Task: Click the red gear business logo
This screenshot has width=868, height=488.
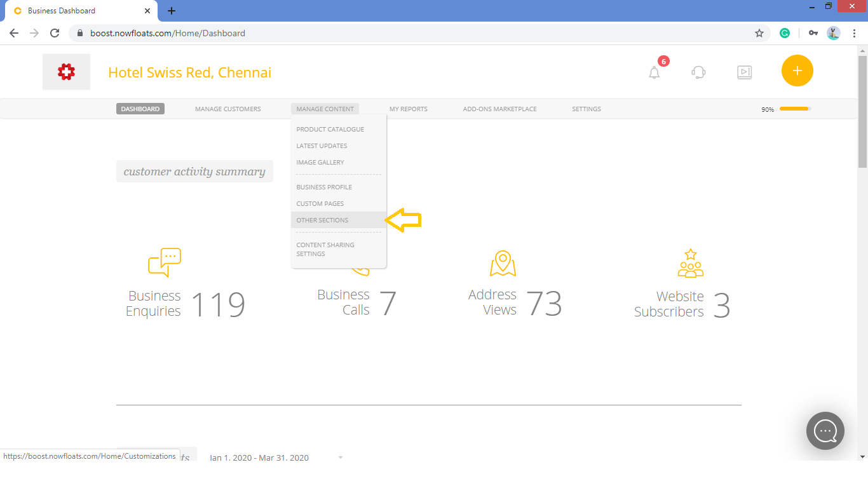Action: (x=66, y=71)
